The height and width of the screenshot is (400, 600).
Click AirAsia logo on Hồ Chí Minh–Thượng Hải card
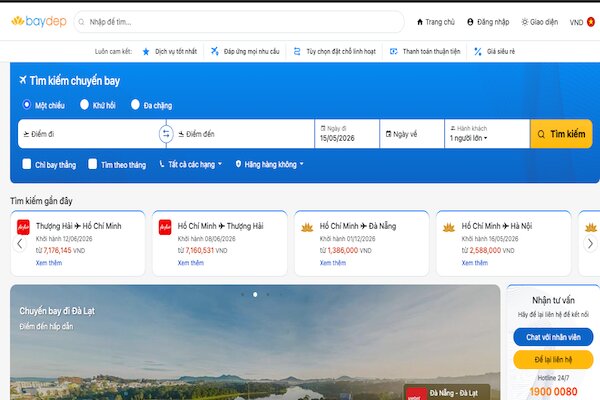coord(165,227)
